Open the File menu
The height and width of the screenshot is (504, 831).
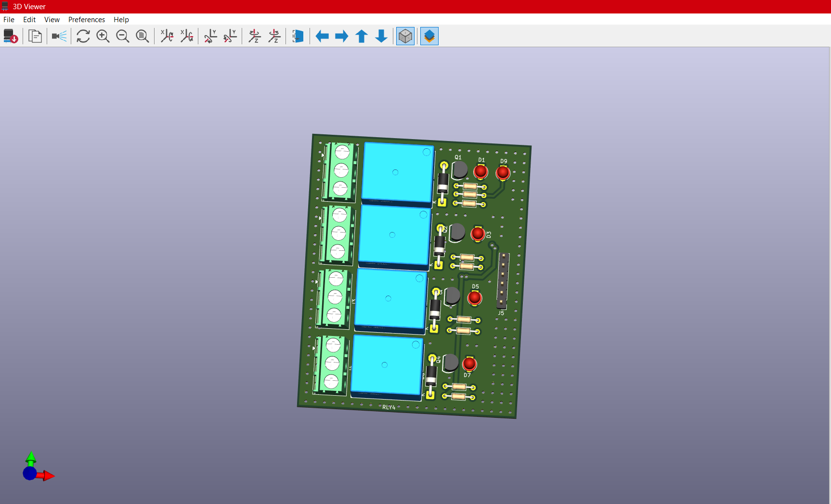9,20
